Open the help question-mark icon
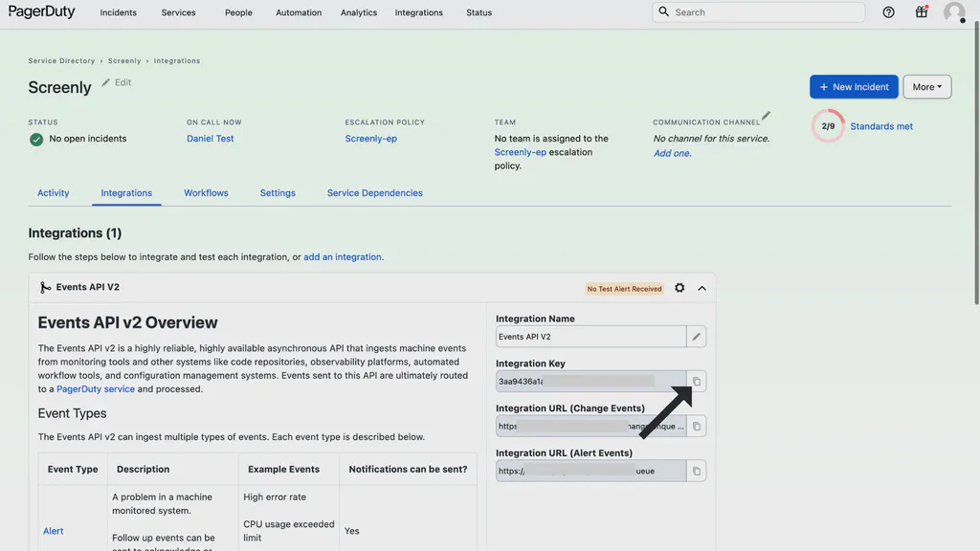Viewport: 980px width, 551px height. (887, 11)
